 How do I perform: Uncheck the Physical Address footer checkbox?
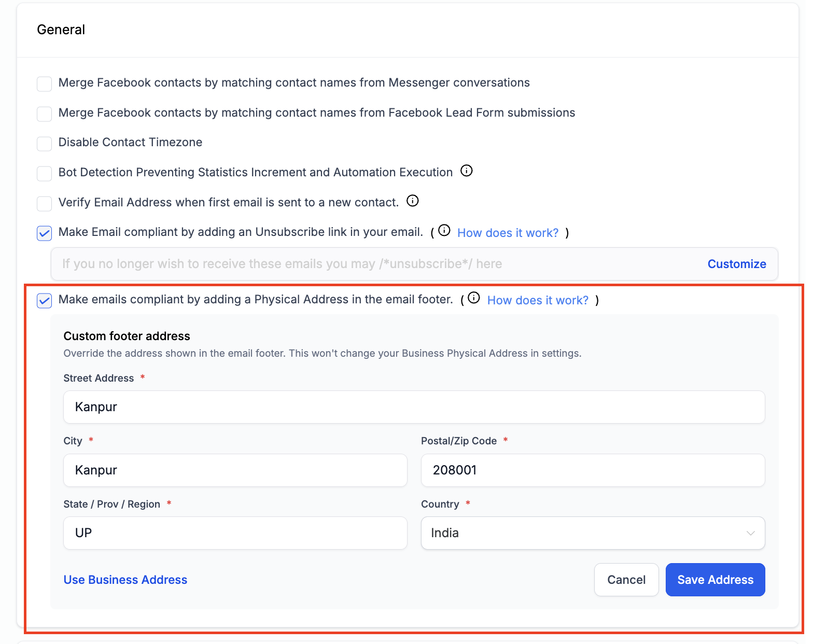click(x=45, y=301)
